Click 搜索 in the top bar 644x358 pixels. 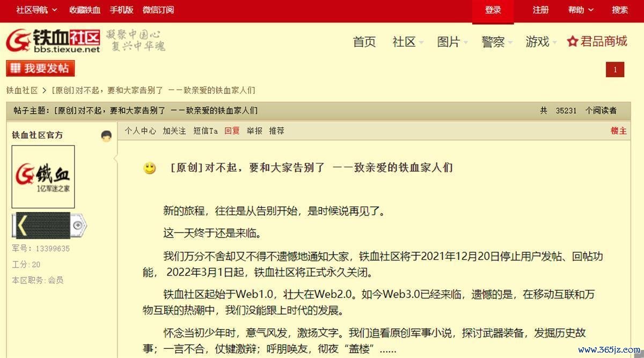620,10
